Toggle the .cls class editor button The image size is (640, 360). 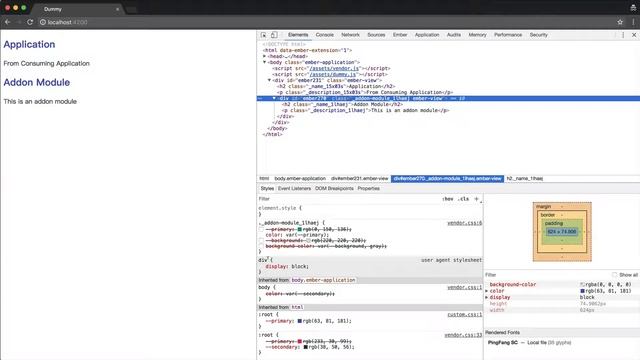(463, 199)
